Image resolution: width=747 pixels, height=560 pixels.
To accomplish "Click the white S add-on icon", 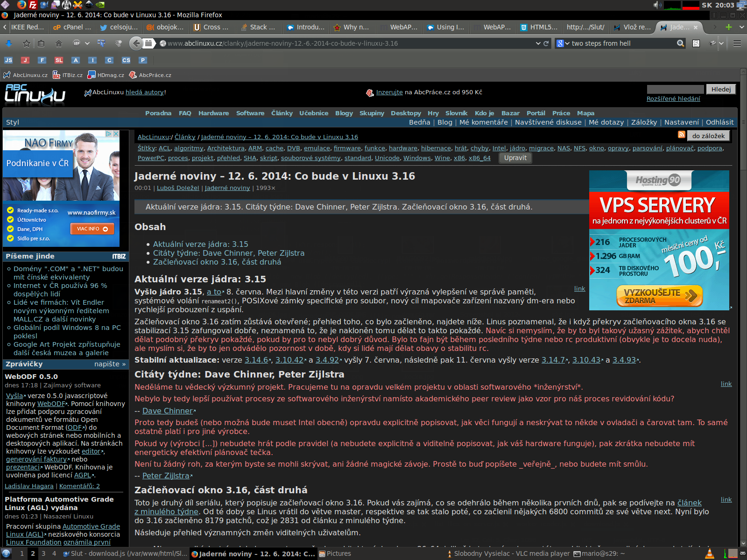I will point(696,43).
